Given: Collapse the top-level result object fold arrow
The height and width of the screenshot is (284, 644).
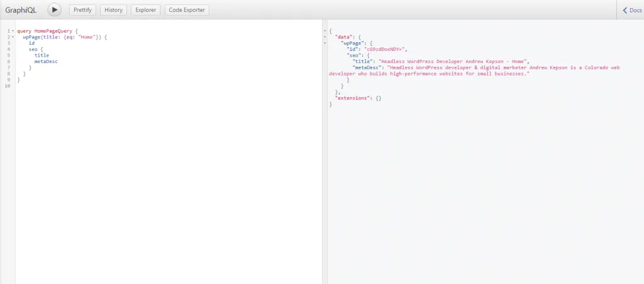Looking at the screenshot, I should pyautogui.click(x=325, y=31).
